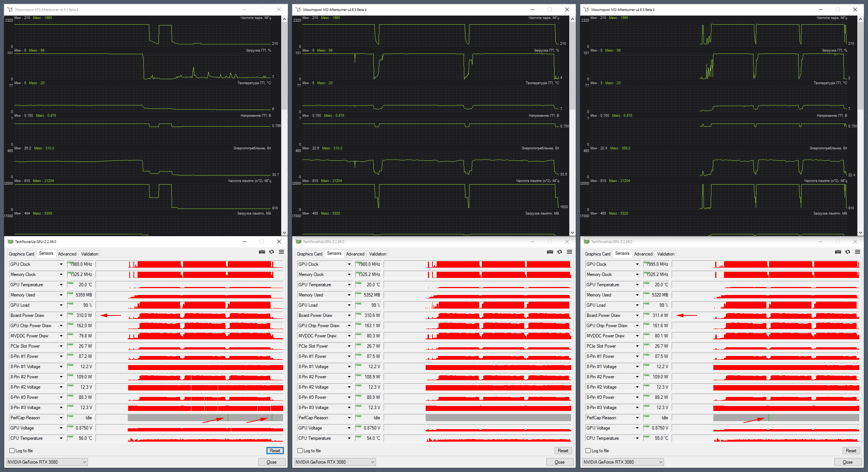Image resolution: width=868 pixels, height=472 pixels.
Task: Open the NVIDIA GeForce RTX 3080 dropdown in left GPU-Z
Action: pos(47,462)
